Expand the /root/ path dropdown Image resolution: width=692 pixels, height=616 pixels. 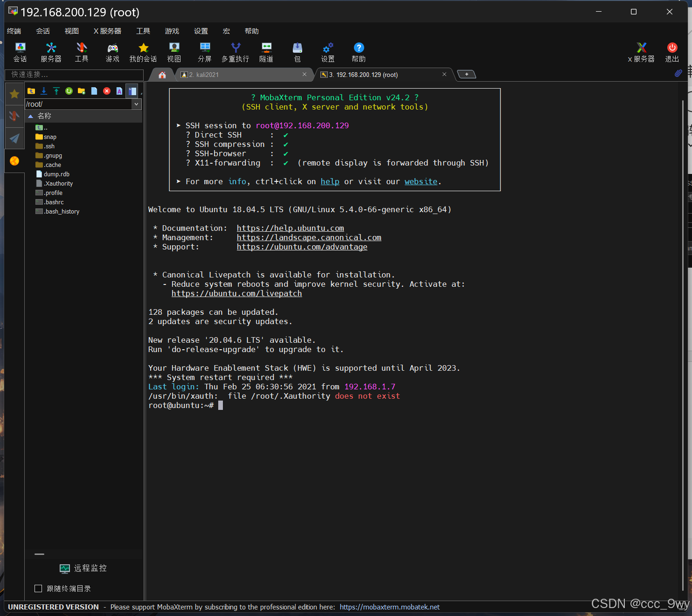pyautogui.click(x=137, y=104)
